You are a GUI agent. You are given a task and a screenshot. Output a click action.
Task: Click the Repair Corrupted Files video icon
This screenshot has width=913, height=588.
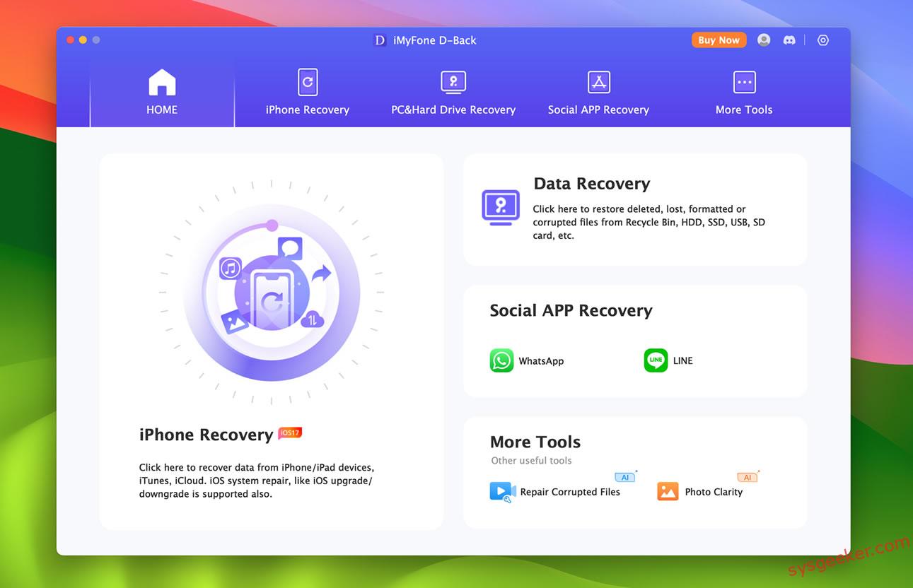(x=502, y=492)
